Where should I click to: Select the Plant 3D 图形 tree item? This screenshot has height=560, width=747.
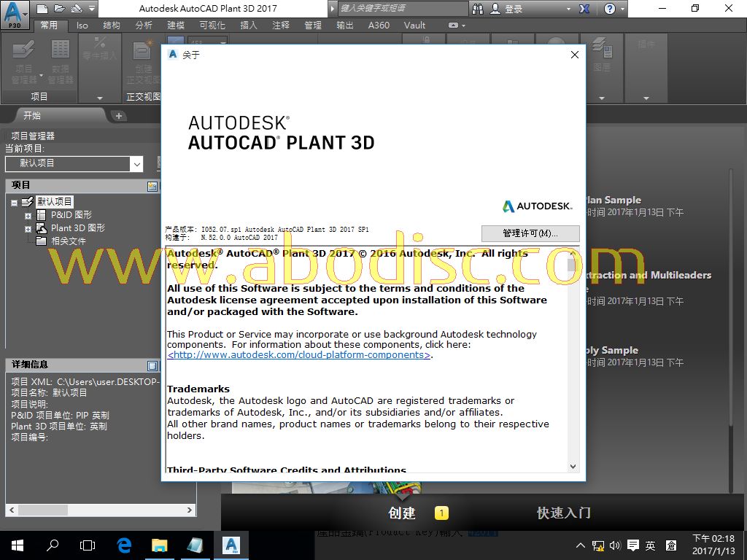click(77, 228)
